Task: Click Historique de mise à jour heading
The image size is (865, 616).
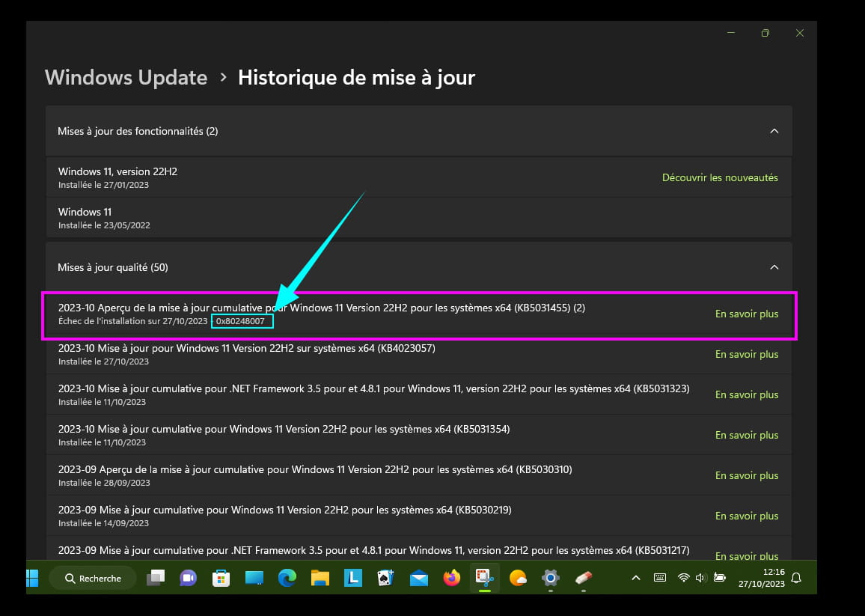Action: pyautogui.click(x=356, y=77)
